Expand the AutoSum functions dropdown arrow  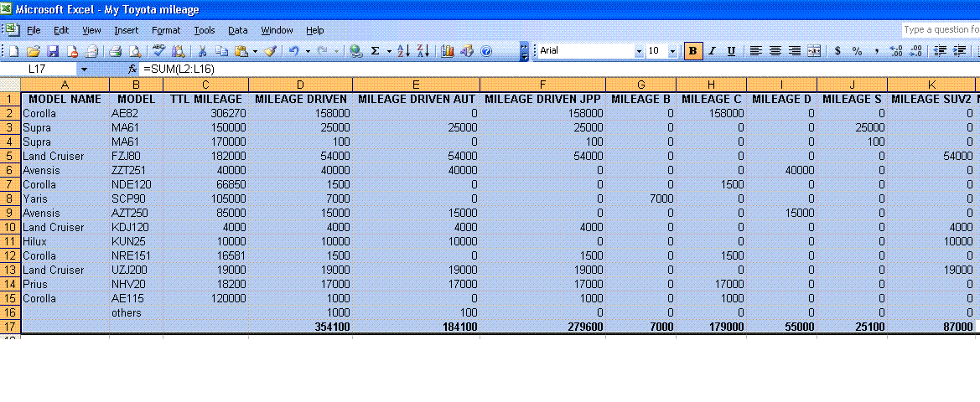pos(389,51)
